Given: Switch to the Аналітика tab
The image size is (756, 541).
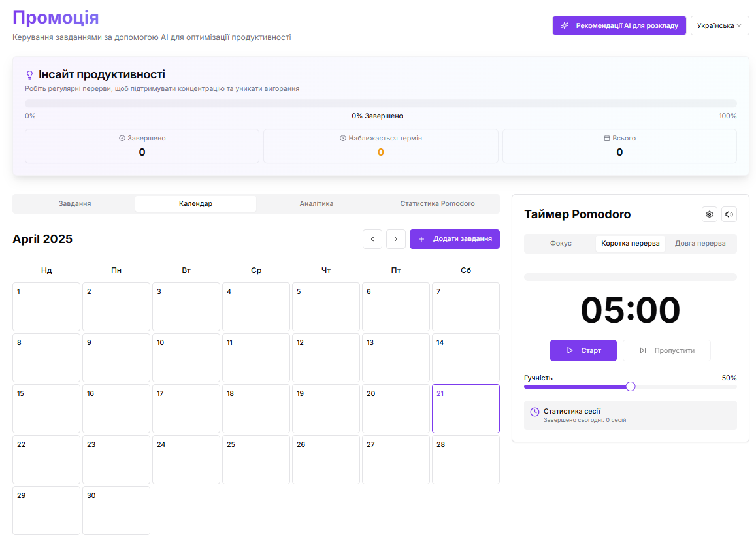Looking at the screenshot, I should pyautogui.click(x=316, y=204).
